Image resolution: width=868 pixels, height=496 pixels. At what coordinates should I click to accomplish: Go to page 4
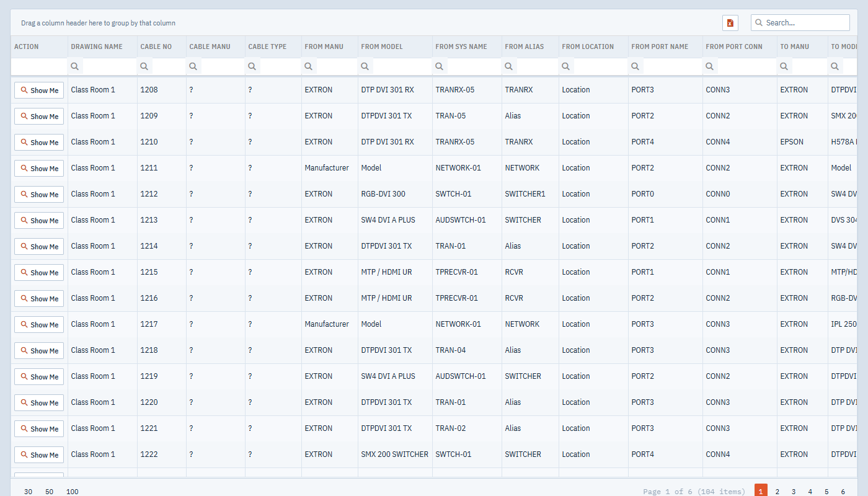810,491
